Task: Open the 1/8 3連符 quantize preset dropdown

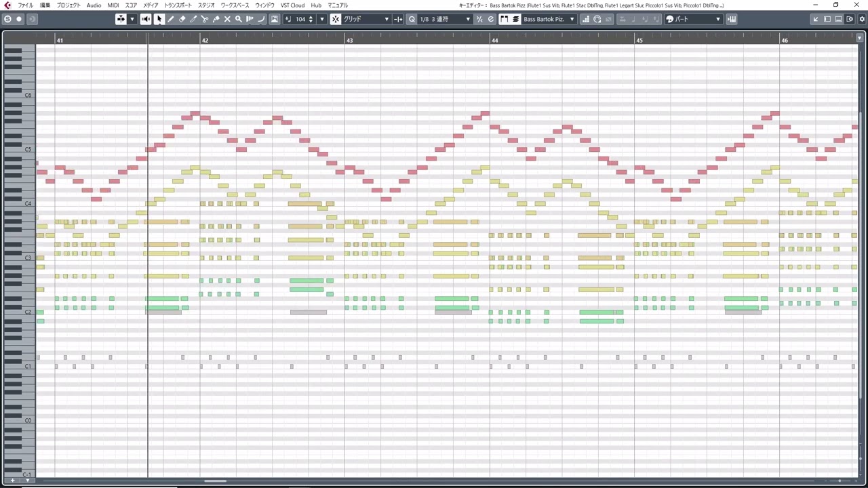Action: point(445,19)
